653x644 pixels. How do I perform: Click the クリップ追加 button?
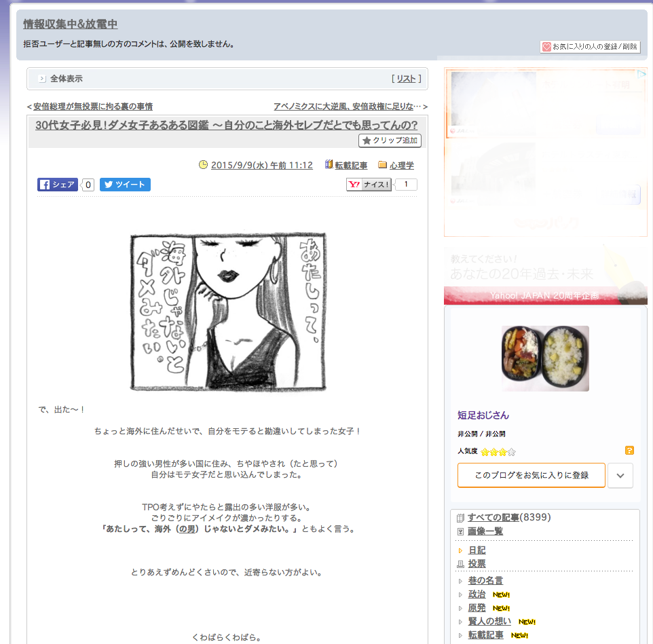tap(390, 140)
